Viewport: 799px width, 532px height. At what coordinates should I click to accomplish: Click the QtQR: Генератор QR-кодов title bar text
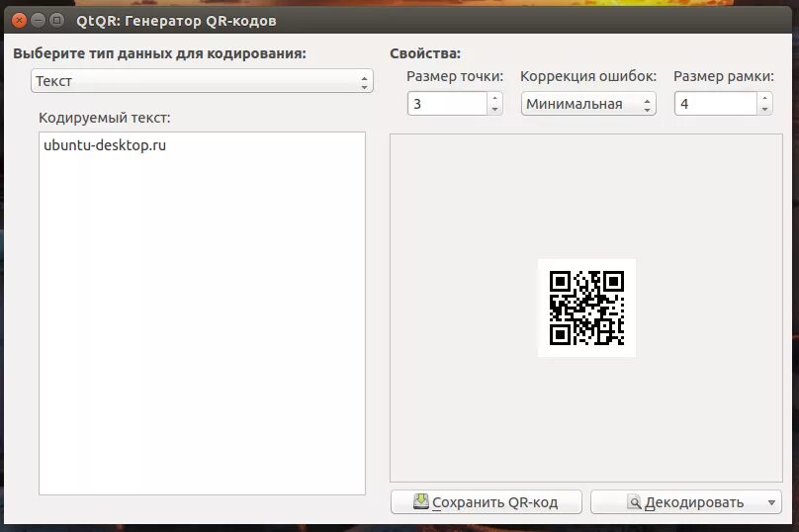176,21
